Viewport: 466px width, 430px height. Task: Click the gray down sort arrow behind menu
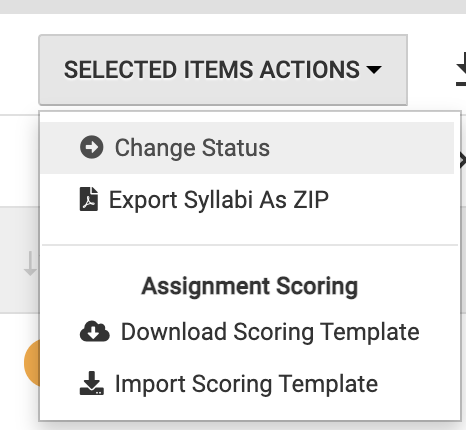(30, 263)
